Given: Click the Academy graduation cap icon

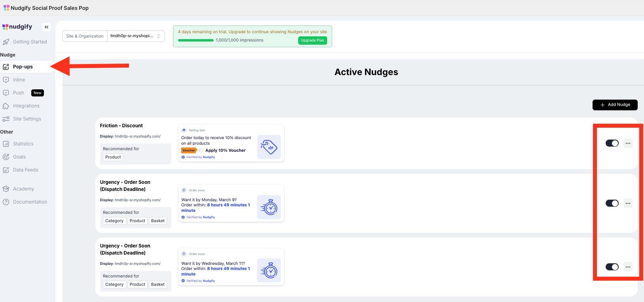Looking at the screenshot, I should click(x=6, y=189).
